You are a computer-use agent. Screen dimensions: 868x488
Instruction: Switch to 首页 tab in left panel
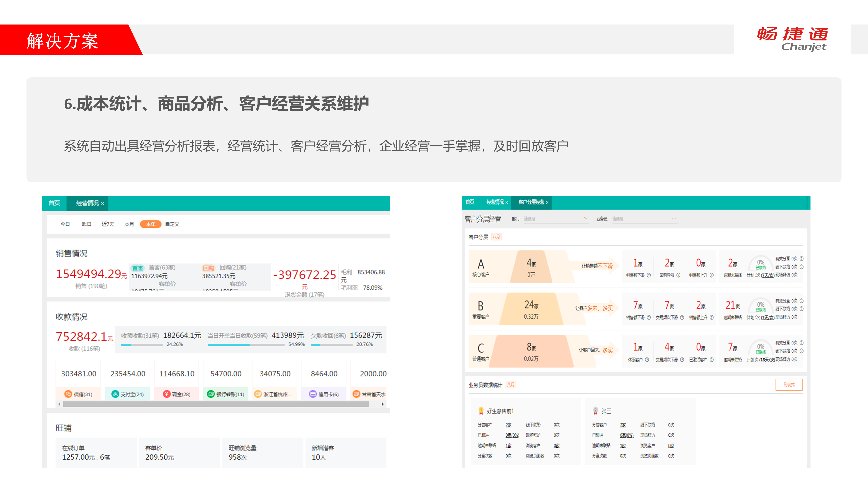(54, 203)
